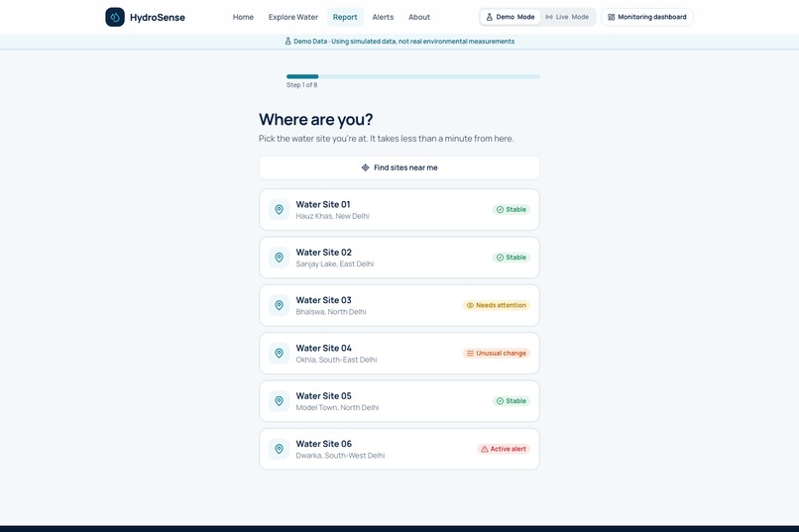
Task: Select Water Site 03
Action: [x=399, y=305]
